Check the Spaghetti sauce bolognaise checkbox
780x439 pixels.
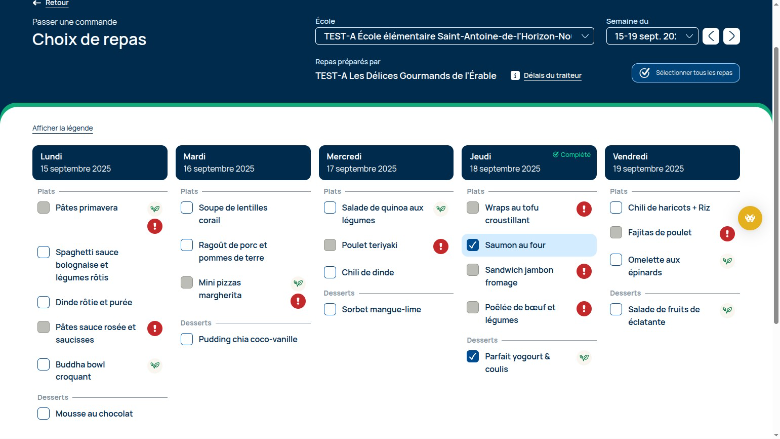pyautogui.click(x=44, y=252)
